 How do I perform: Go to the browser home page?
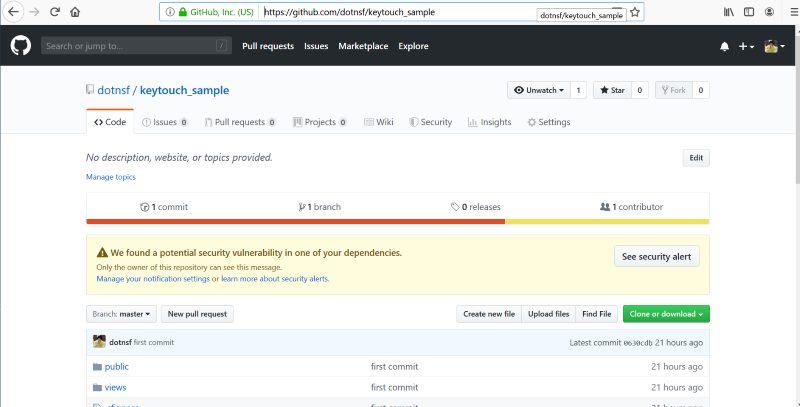pos(76,12)
